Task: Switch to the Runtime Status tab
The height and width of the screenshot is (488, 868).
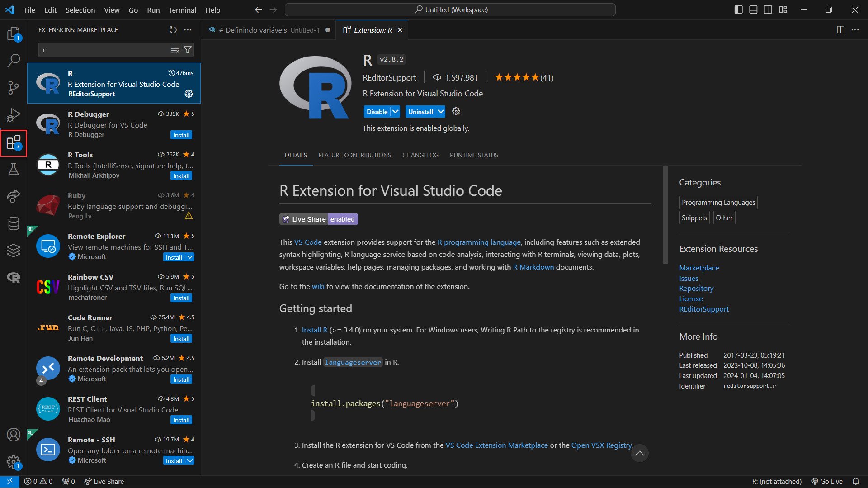Action: 474,155
